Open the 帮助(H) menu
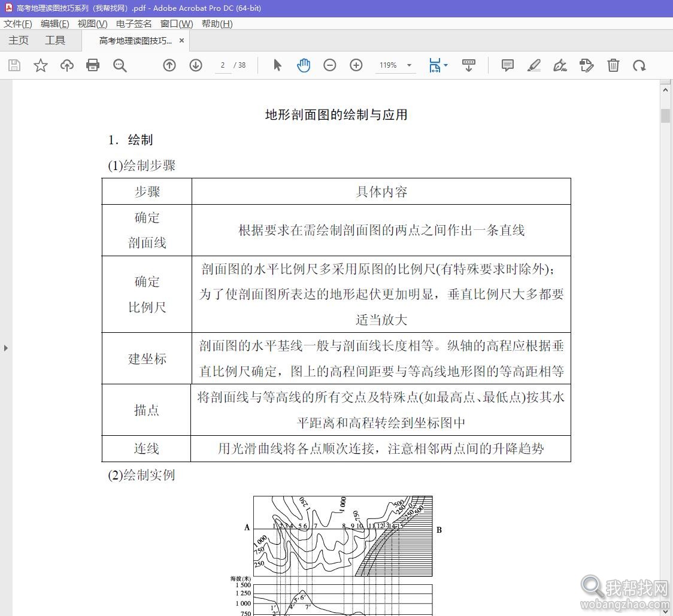The height and width of the screenshot is (616, 673). [217, 23]
